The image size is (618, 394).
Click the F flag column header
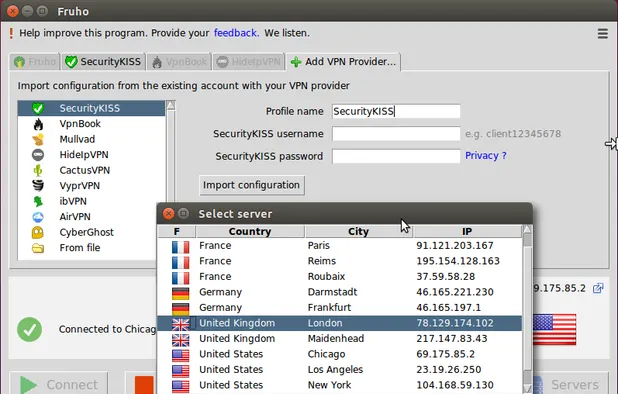click(177, 231)
